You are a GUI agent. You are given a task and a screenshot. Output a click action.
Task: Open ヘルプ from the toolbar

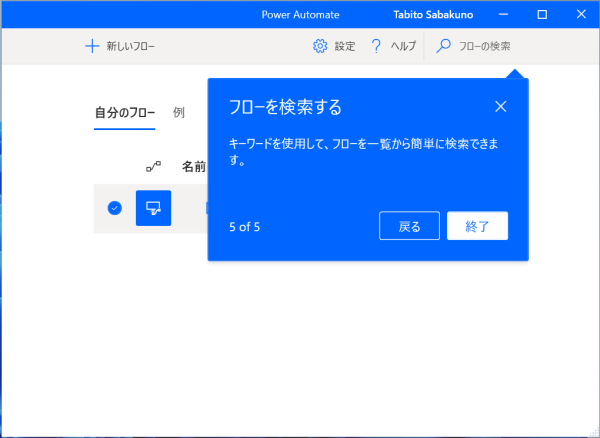point(403,47)
